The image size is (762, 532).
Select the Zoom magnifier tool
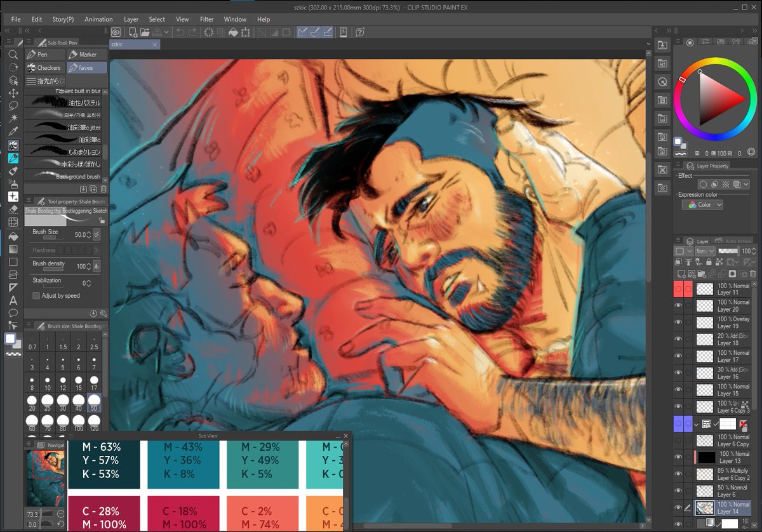13,55
